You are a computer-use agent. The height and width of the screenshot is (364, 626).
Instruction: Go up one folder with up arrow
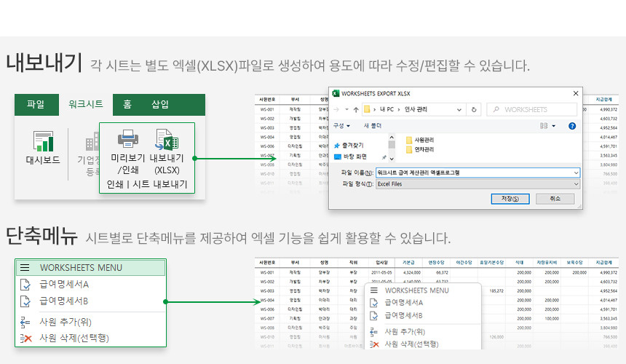click(x=355, y=109)
